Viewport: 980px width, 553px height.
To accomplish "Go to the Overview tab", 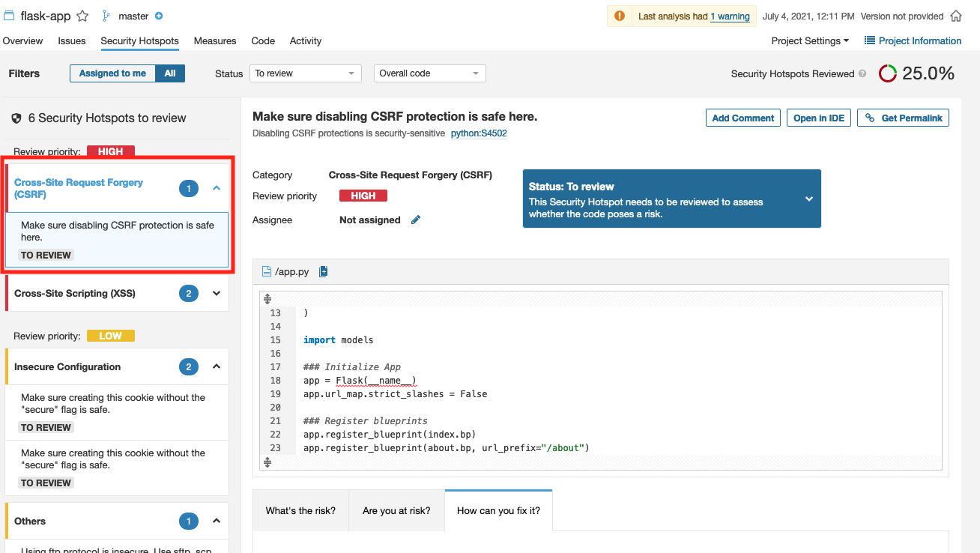I will coord(22,40).
